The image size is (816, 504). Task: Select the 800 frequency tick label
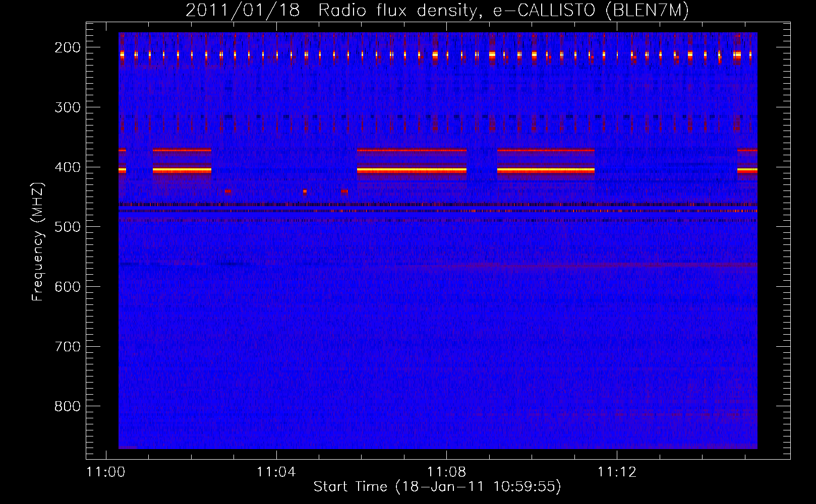click(68, 406)
